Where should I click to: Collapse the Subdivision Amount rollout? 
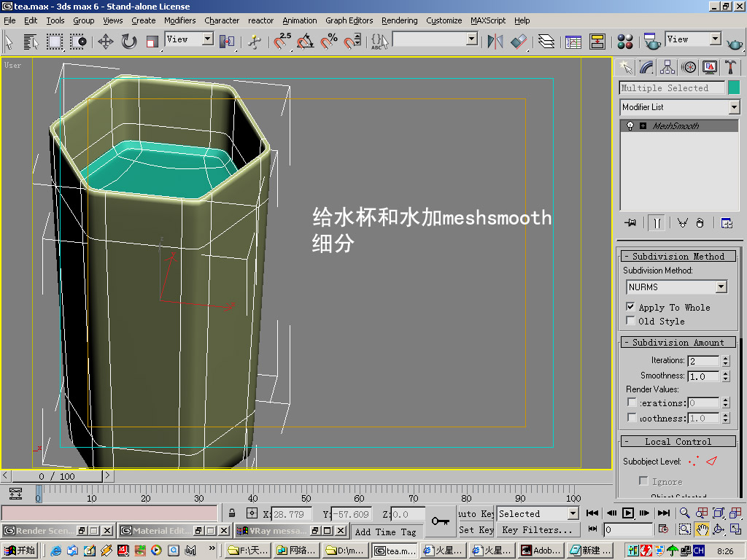pyautogui.click(x=678, y=343)
